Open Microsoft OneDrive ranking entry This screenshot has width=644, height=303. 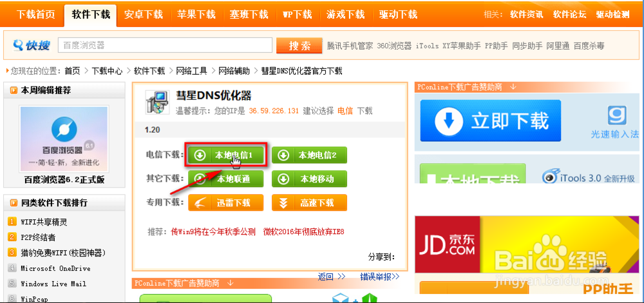click(55, 268)
